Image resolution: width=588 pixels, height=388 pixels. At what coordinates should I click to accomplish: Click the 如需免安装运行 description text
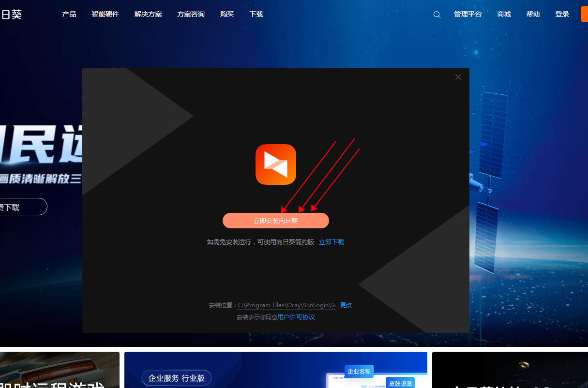click(x=261, y=242)
